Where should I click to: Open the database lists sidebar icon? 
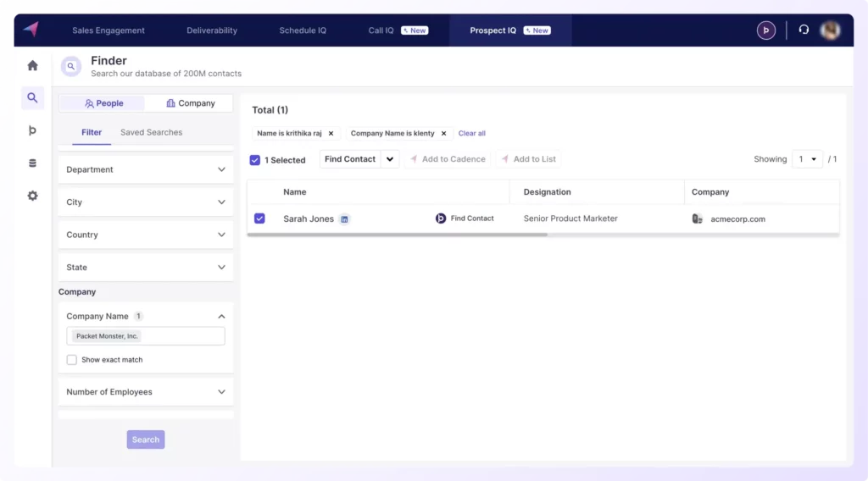pos(33,163)
